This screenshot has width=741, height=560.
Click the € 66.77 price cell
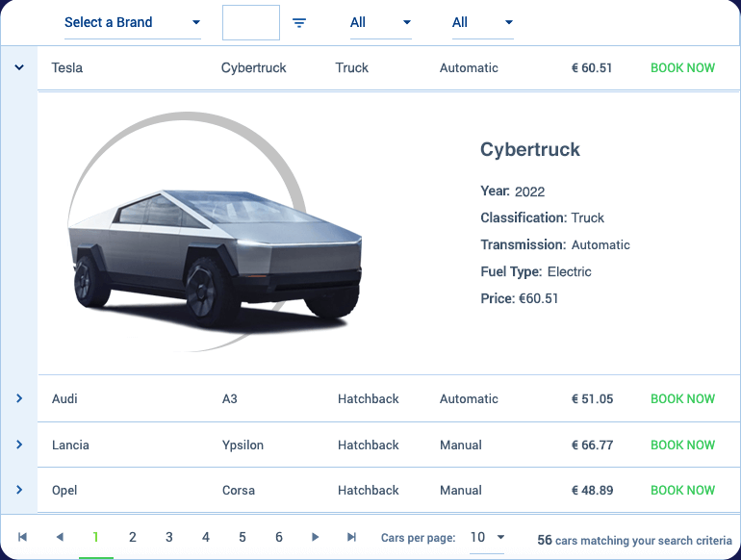click(592, 445)
